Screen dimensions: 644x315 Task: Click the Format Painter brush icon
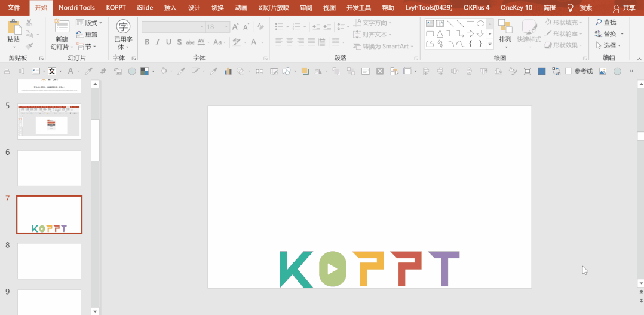[x=29, y=46]
